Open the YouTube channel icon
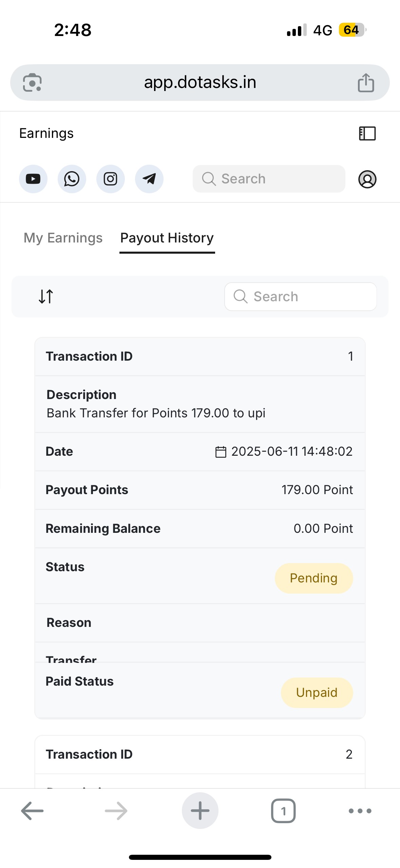The width and height of the screenshot is (400, 868). point(33,179)
